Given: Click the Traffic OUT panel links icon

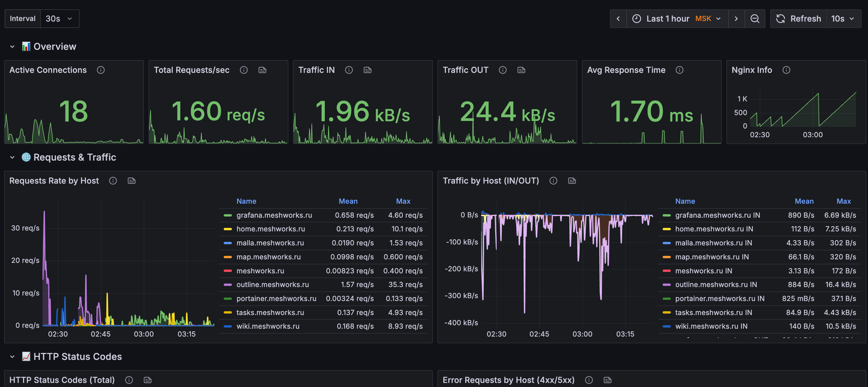Looking at the screenshot, I should tap(521, 70).
